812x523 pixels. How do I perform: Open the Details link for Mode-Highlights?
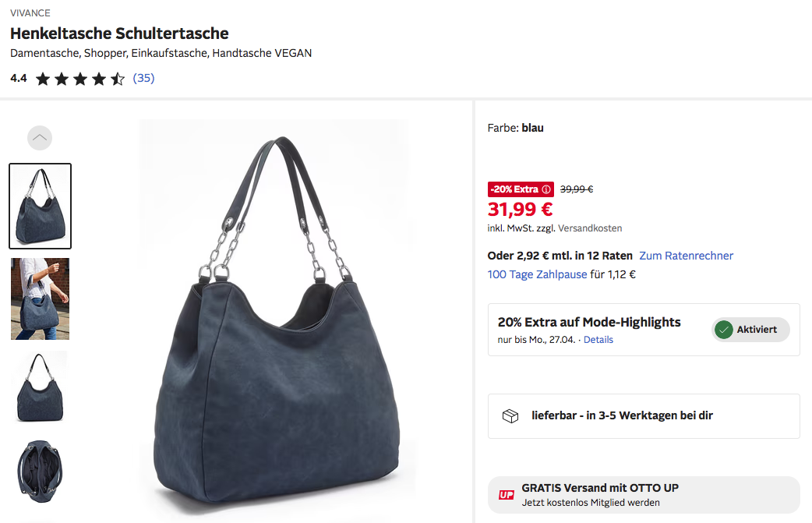pos(598,340)
